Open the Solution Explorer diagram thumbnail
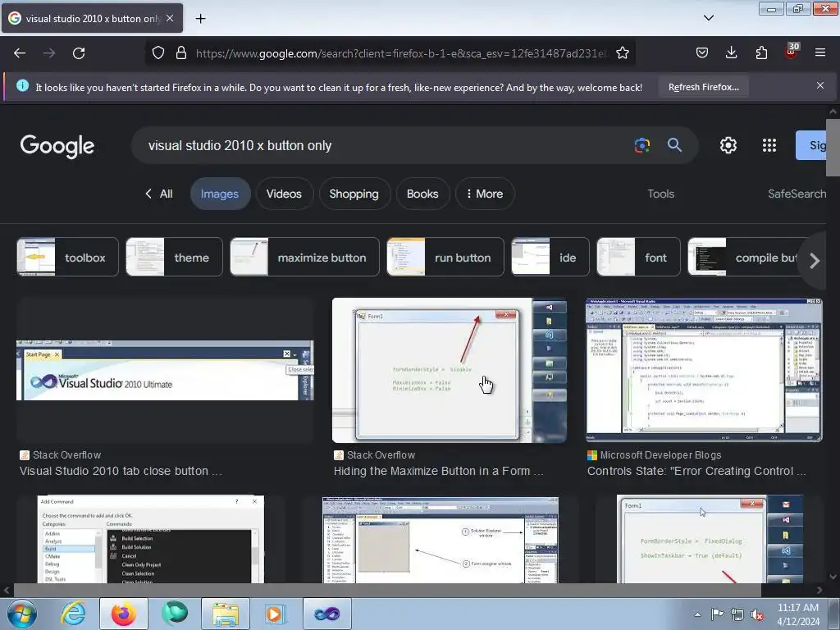 point(441,540)
